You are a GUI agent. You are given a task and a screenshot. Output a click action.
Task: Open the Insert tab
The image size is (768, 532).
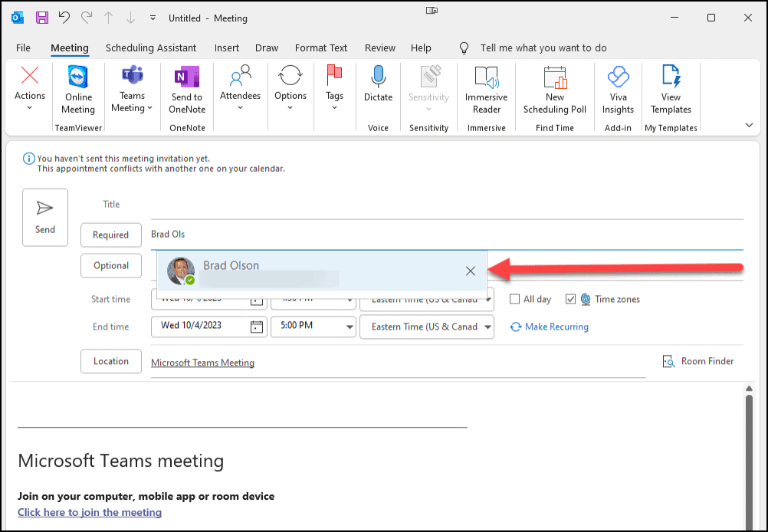point(227,48)
